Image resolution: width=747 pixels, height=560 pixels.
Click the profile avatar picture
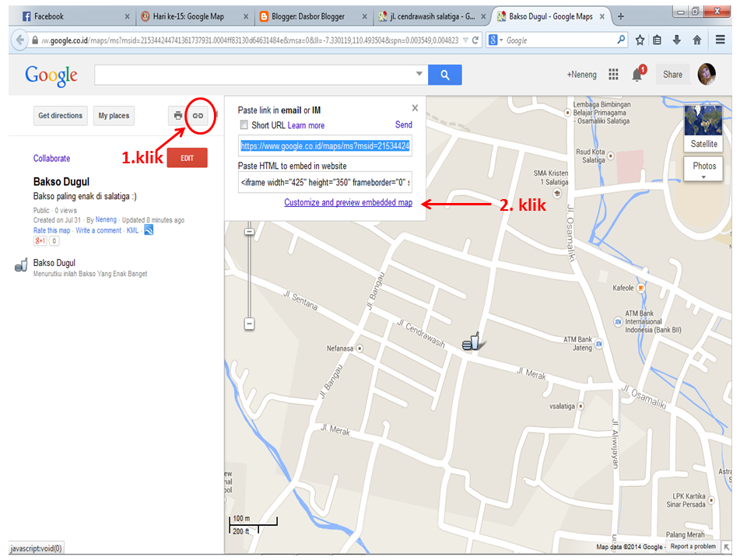[x=707, y=74]
